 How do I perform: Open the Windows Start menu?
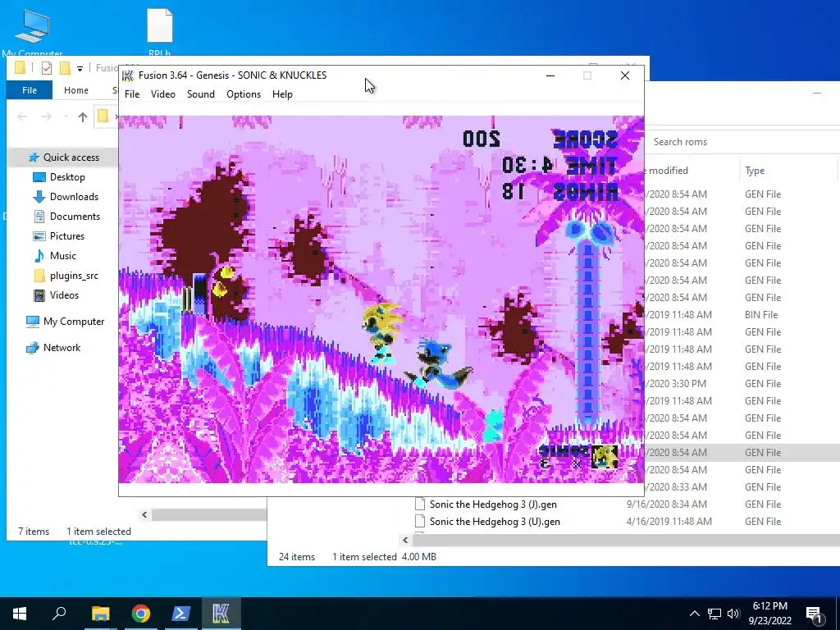pos(20,614)
